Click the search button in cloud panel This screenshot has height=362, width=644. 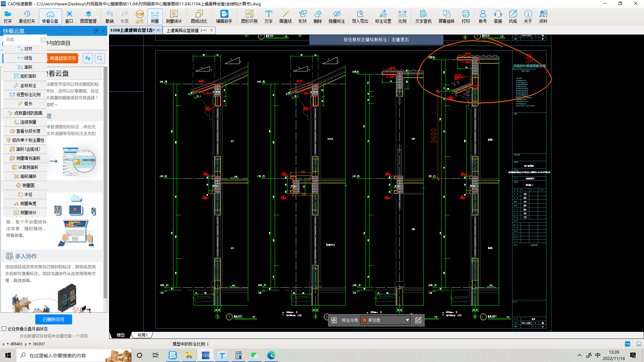click(100, 58)
